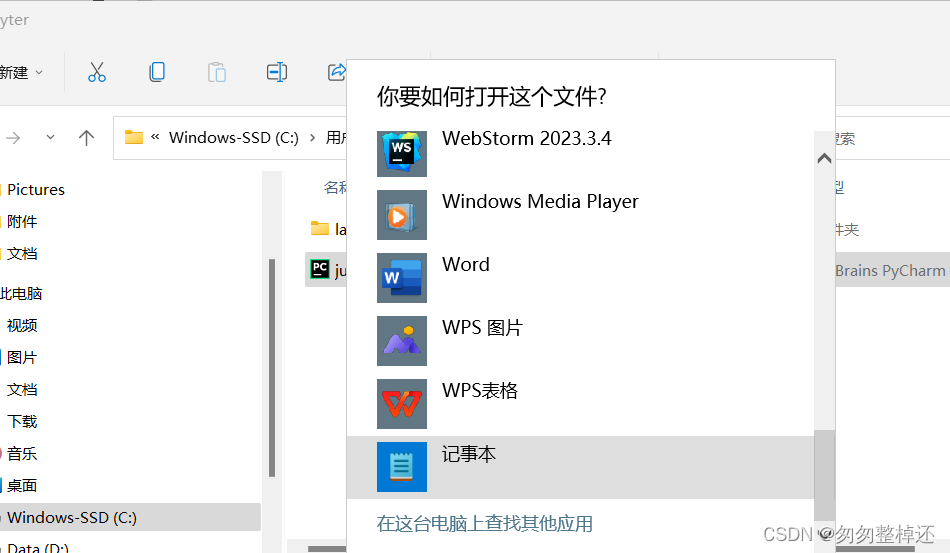The height and width of the screenshot is (553, 950).
Task: Click the WPS 图片 application icon
Action: 402,341
